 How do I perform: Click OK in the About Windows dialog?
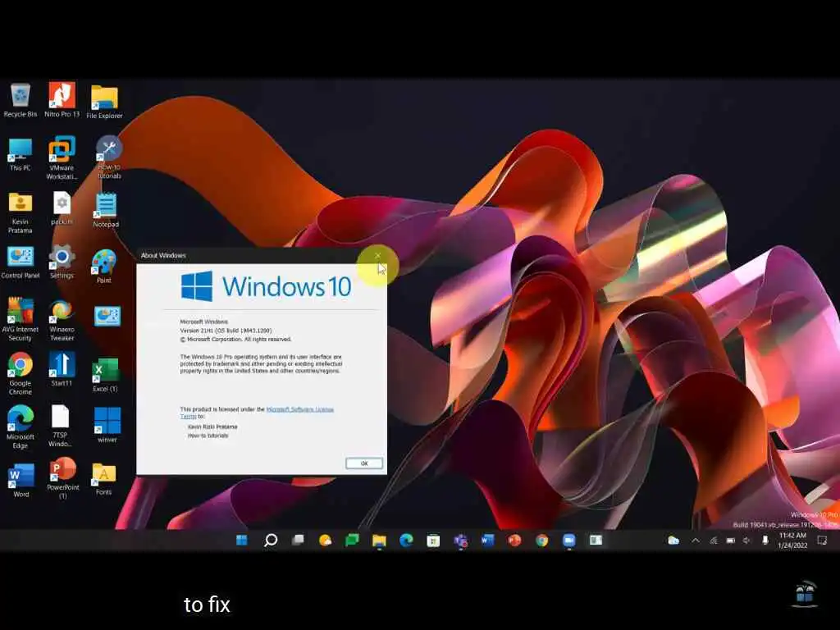coord(364,463)
